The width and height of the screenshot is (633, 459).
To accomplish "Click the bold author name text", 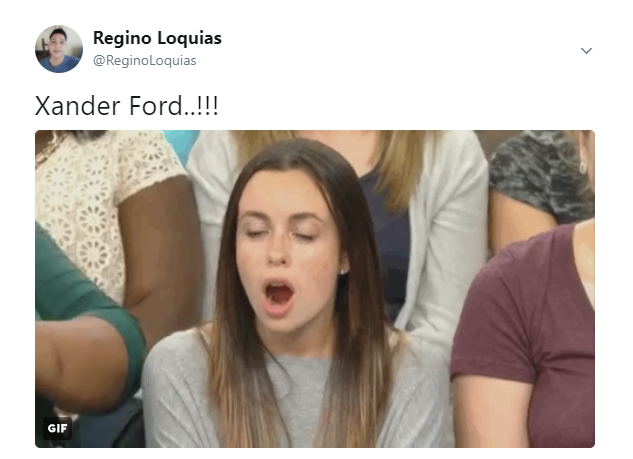I will tap(157, 38).
